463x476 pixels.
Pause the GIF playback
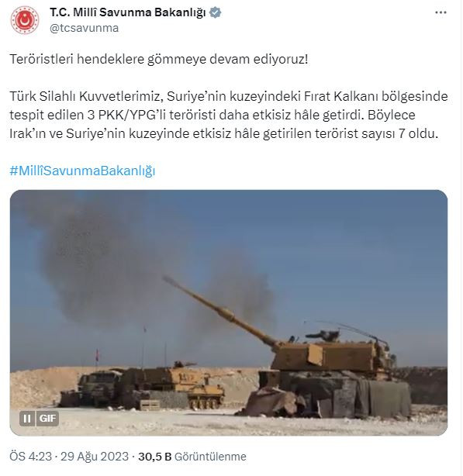point(27,419)
